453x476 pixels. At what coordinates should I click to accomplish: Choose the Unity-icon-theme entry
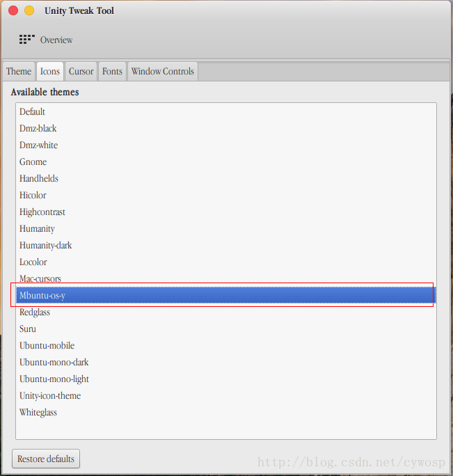coord(226,395)
